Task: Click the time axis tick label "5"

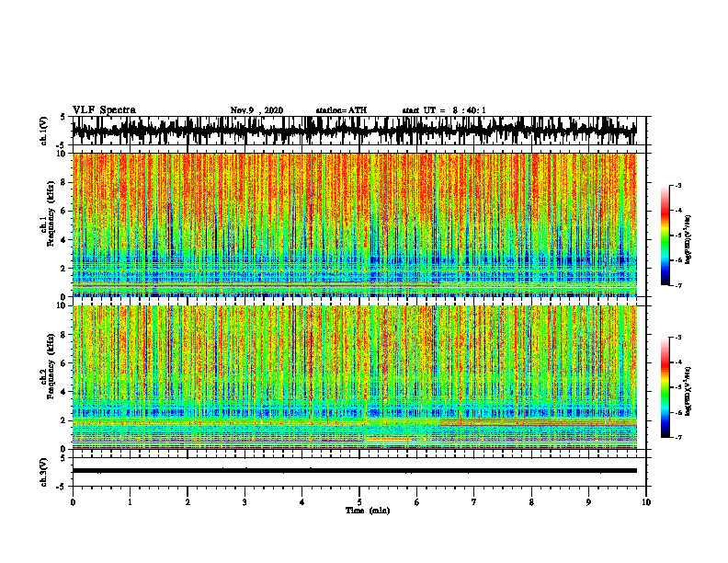Action: coord(359,502)
